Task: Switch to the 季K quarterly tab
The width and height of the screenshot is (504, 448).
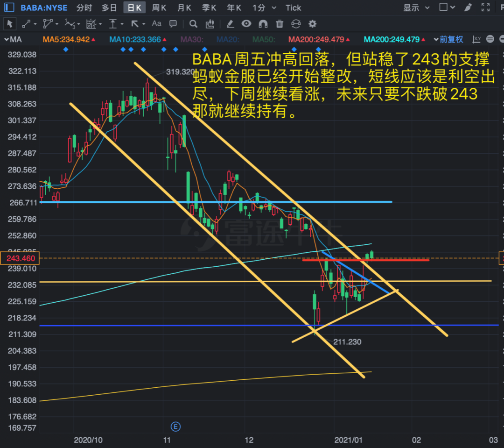Action: click(209, 8)
